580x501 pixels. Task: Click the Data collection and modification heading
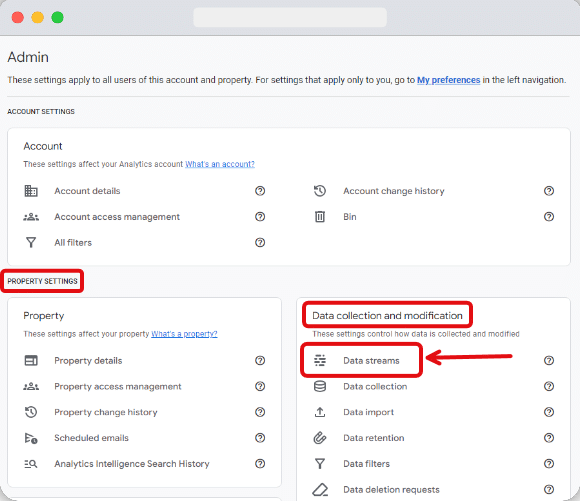tap(387, 316)
